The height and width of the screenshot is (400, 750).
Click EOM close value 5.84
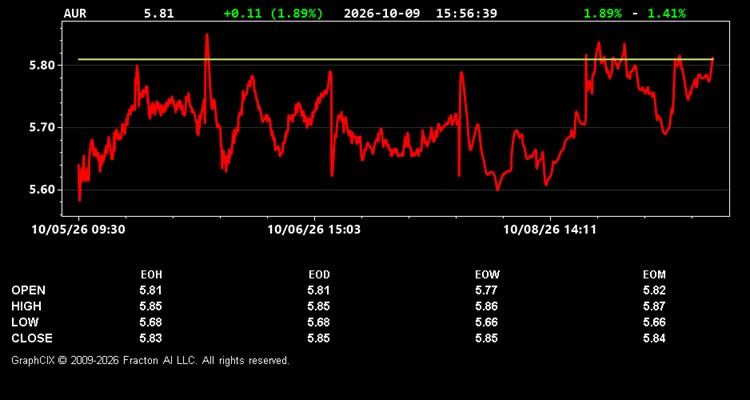pyautogui.click(x=654, y=338)
